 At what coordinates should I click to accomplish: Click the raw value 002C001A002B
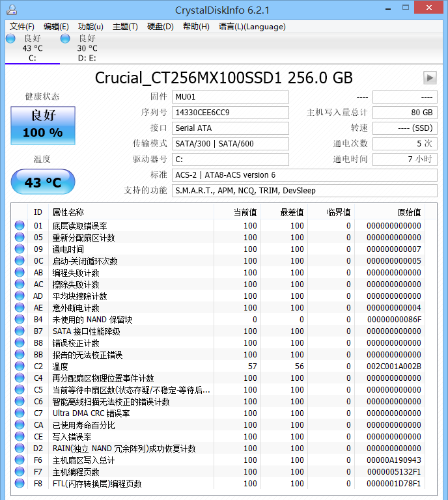[x=394, y=367]
